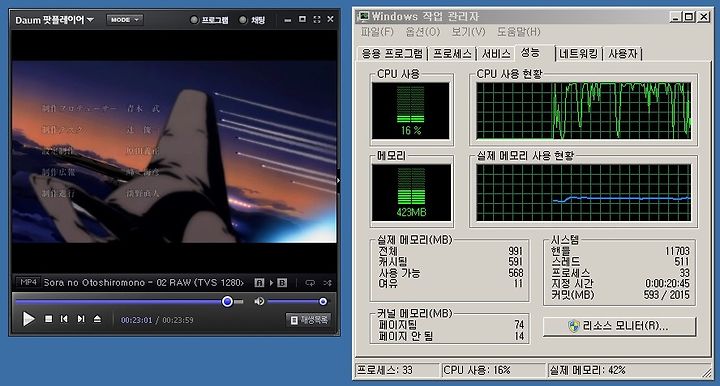
Task: Open the Task Manager title bar icon menu
Action: [364, 16]
